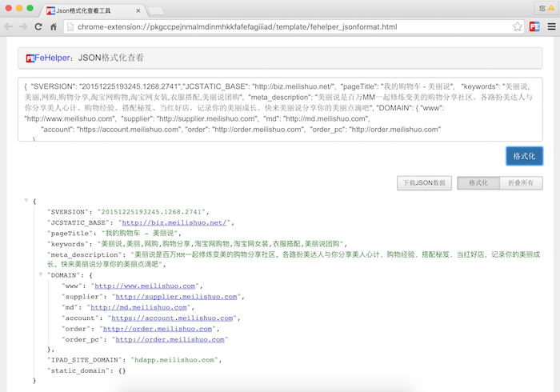Click the "SVERSION" key text
The image size is (560, 392).
[x=67, y=212]
